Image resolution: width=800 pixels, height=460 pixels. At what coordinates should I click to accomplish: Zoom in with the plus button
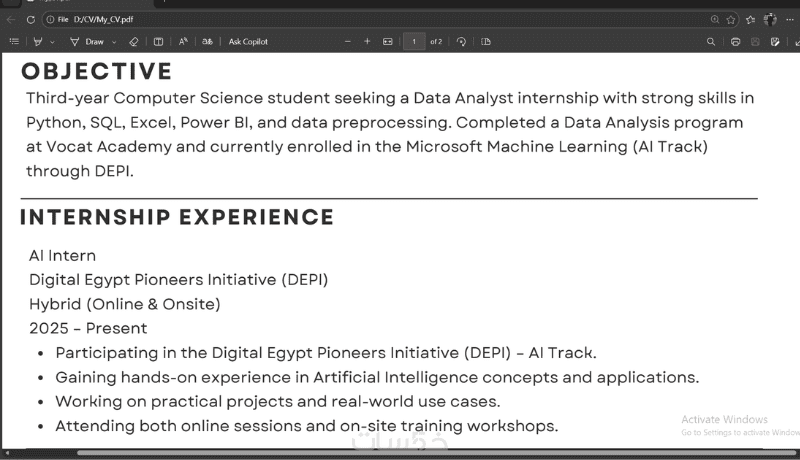coord(367,42)
